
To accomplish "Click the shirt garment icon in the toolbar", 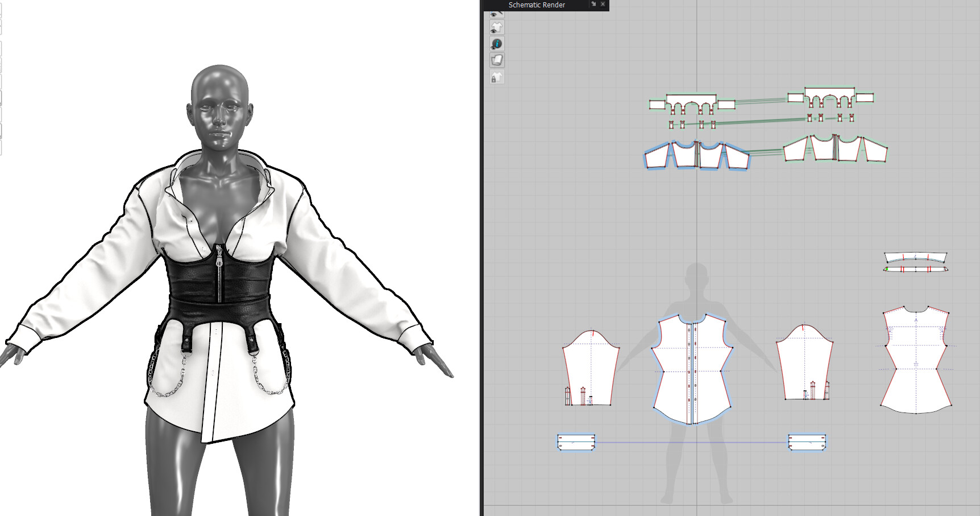I will point(497,27).
